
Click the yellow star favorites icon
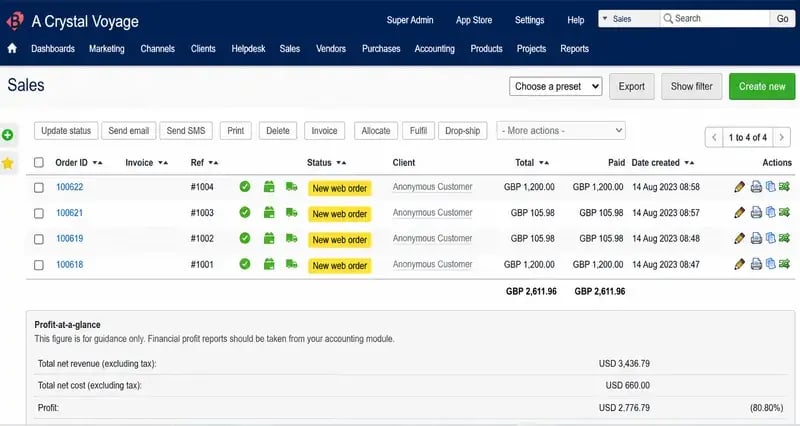(x=8, y=163)
